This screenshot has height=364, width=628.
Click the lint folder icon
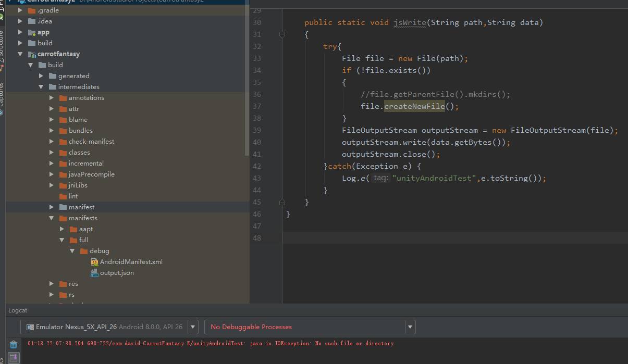pos(63,196)
